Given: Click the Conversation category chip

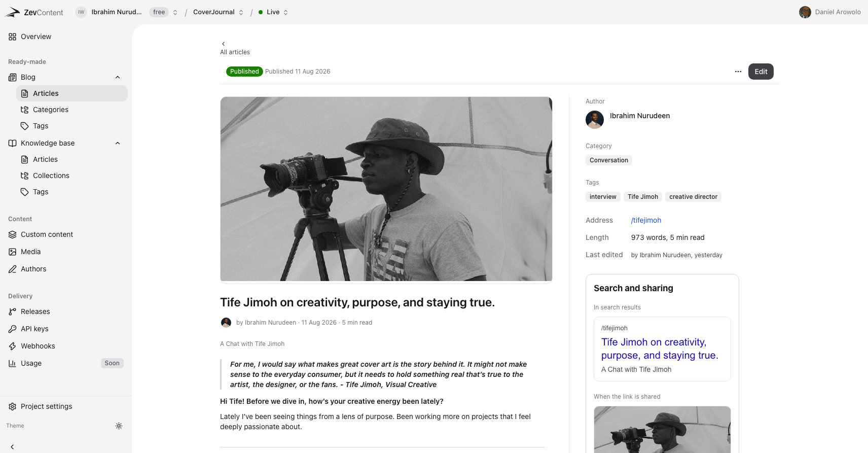Looking at the screenshot, I should 609,160.
